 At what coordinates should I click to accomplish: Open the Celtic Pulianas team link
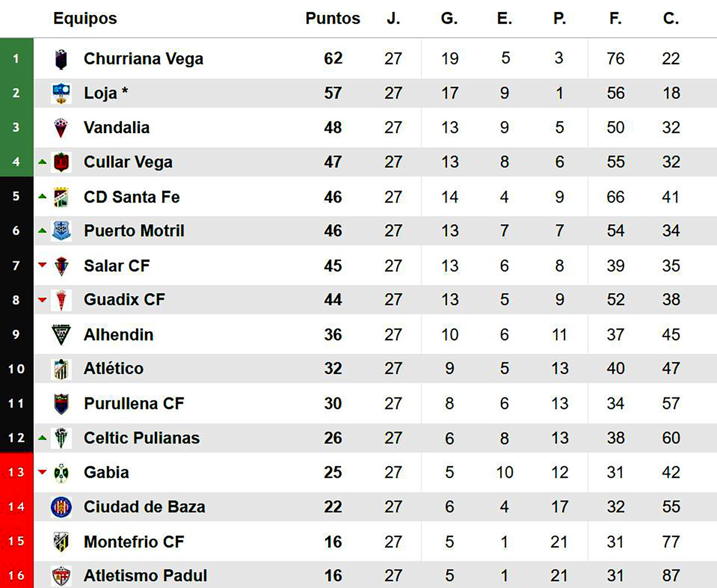point(142,438)
